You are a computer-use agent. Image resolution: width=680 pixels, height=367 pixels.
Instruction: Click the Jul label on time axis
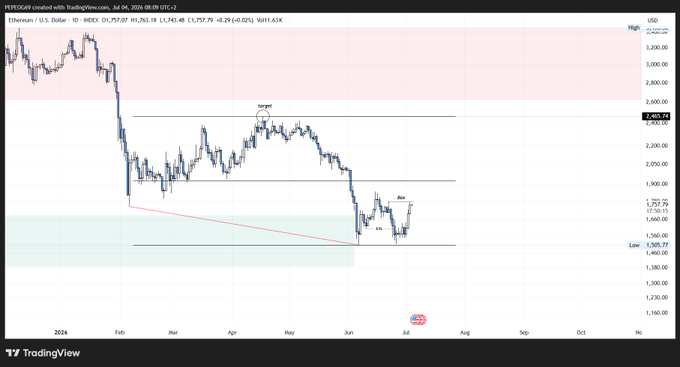(x=406, y=332)
